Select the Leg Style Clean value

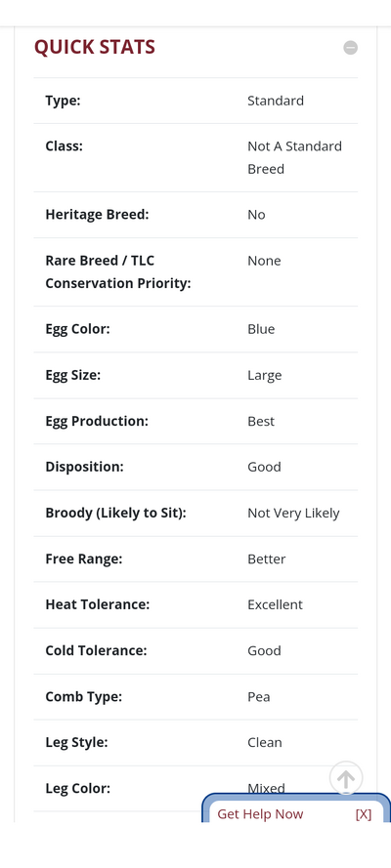(x=265, y=742)
